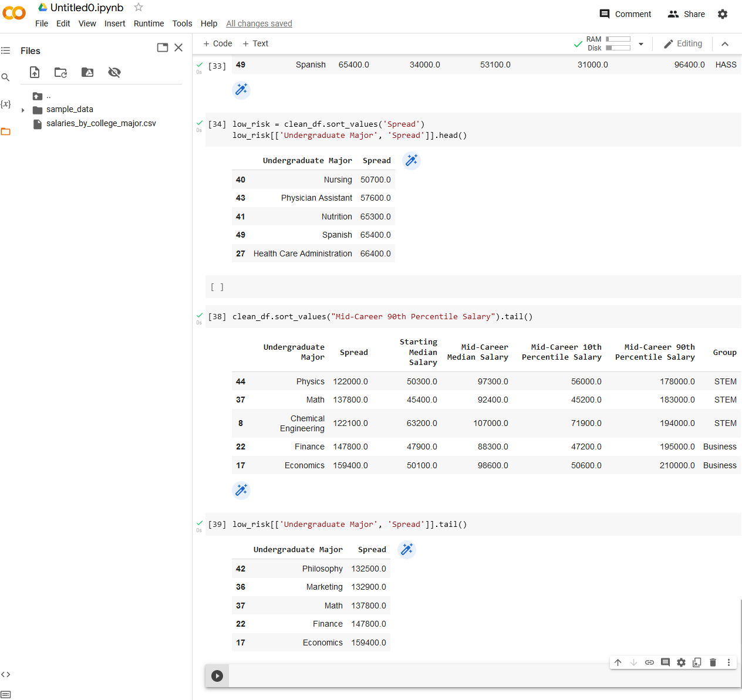Refresh the file browser
742x700 pixels.
60,72
